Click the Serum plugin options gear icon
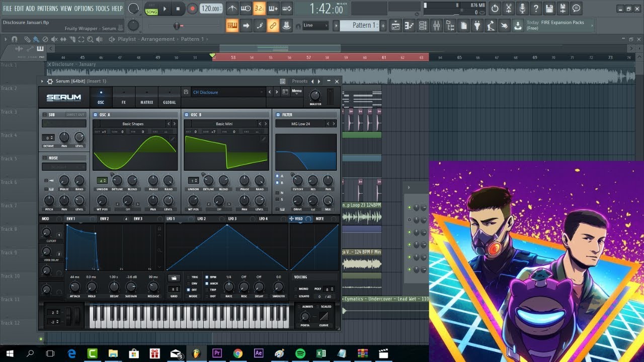This screenshot has width=644, height=362. pyautogui.click(x=50, y=81)
